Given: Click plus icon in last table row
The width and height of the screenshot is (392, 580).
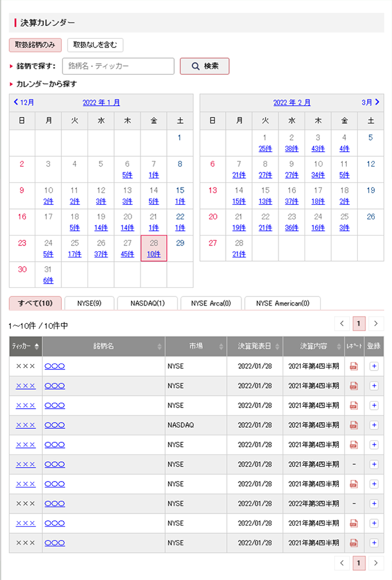Looking at the screenshot, I should [373, 543].
